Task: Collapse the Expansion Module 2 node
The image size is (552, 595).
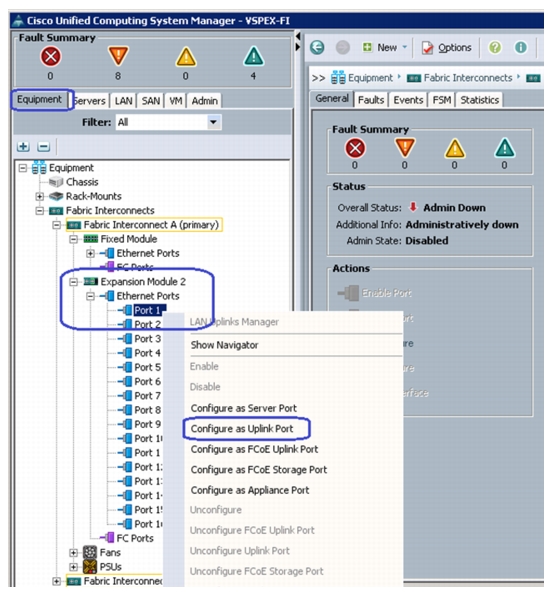Action: pos(74,282)
